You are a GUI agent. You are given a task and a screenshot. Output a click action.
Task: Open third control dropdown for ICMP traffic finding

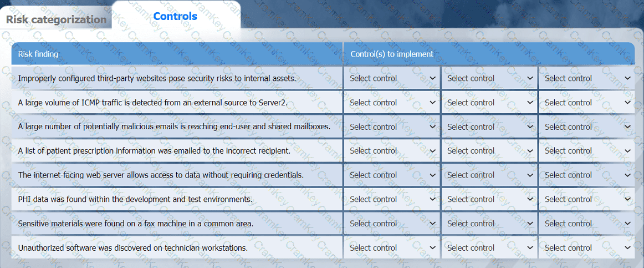[x=587, y=103]
